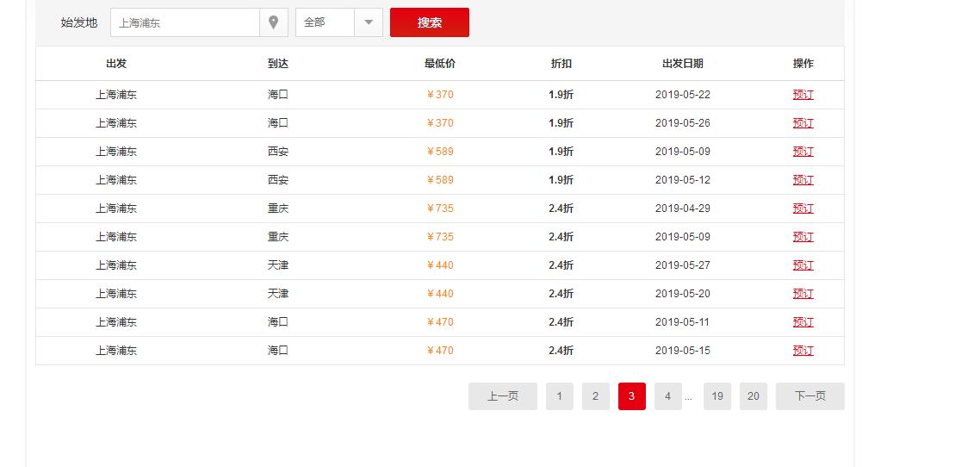Image resolution: width=980 pixels, height=467 pixels.
Task: Go to next page with 下一页
Action: pos(810,396)
